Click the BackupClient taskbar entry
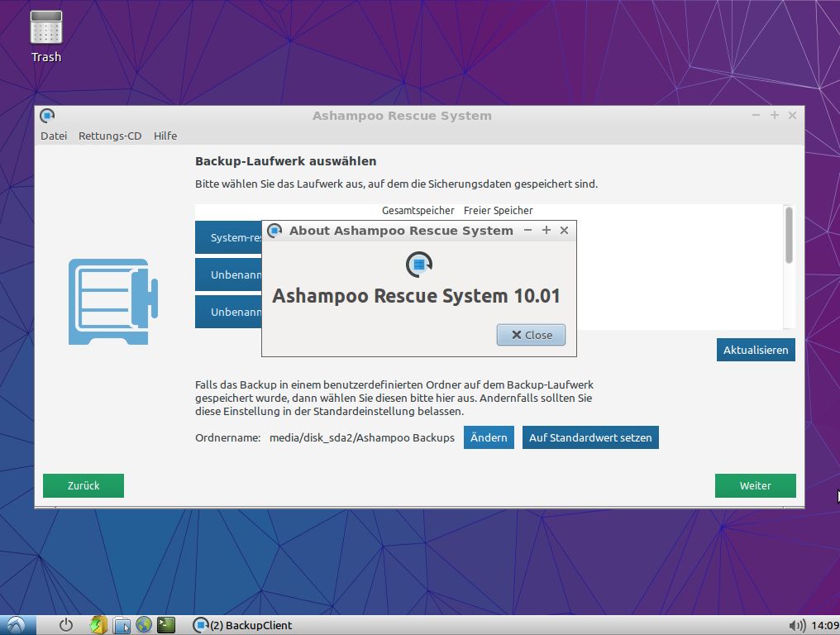Viewport: 840px width, 635px height. pos(242,625)
